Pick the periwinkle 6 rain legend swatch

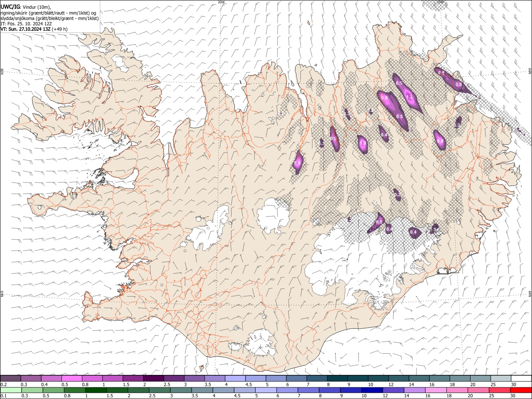[287, 390]
